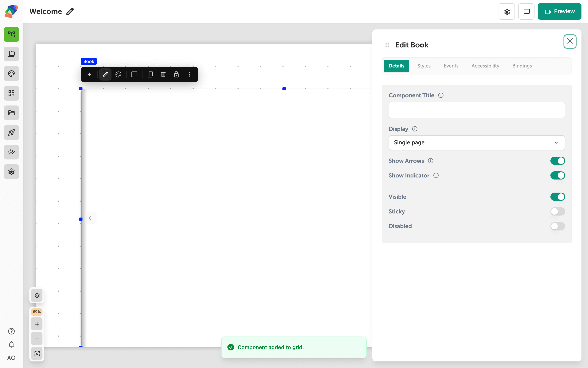Toggle the Visible switch off
Screen dimensions: 588x368
pyautogui.click(x=558, y=197)
